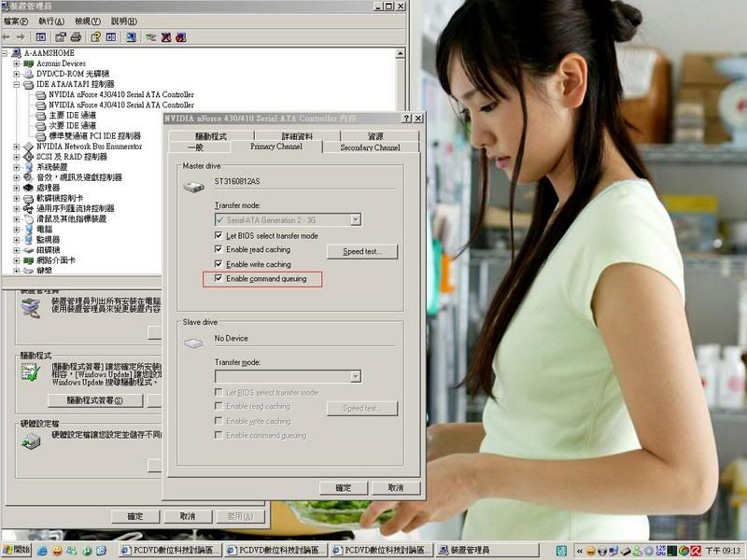The width and height of the screenshot is (747, 560).
Task: Uncheck Enable command queuing option
Action: (x=218, y=279)
